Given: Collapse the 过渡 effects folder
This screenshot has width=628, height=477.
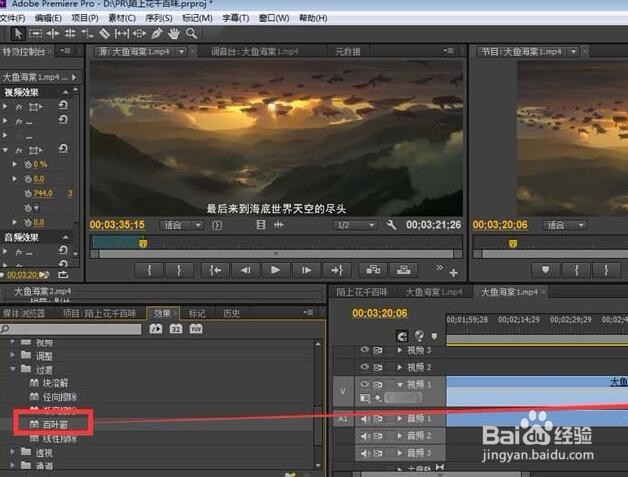Looking at the screenshot, I should pyautogui.click(x=13, y=369).
